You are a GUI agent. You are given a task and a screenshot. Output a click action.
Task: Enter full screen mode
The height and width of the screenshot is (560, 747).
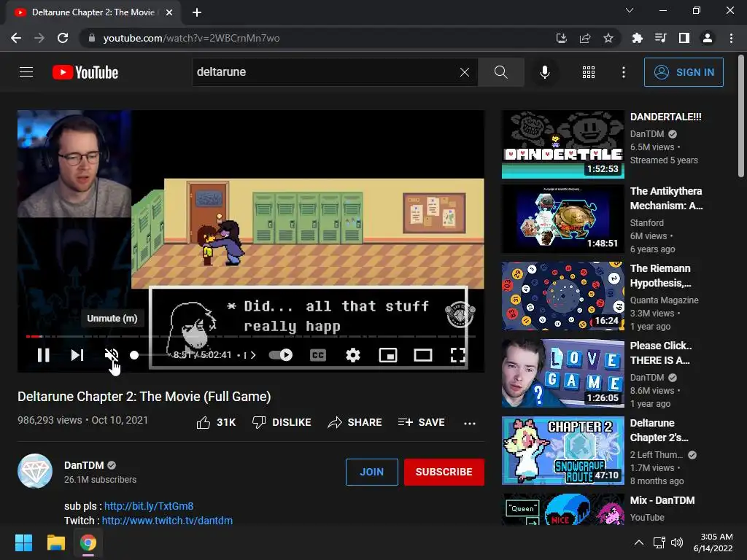(x=458, y=355)
